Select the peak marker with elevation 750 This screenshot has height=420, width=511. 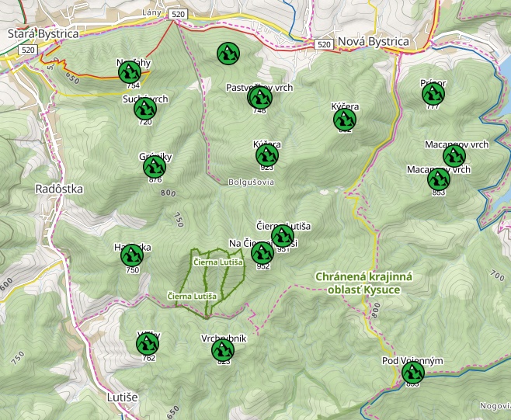pos(132,254)
